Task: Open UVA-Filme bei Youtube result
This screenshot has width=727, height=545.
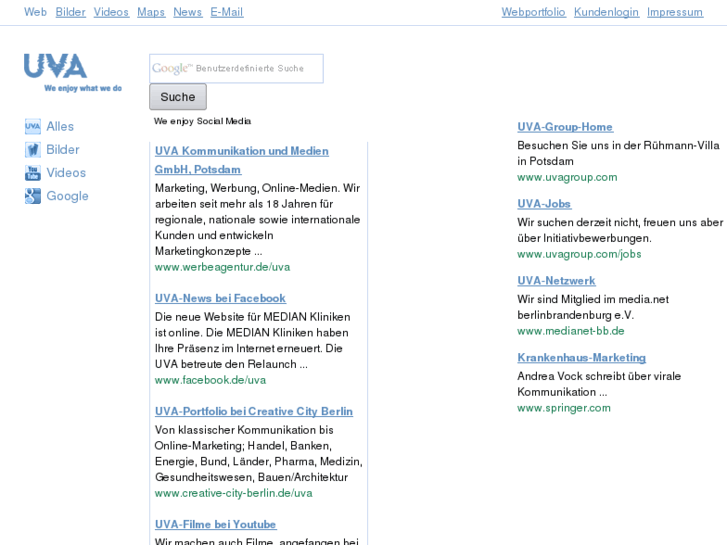Action: pos(216,524)
